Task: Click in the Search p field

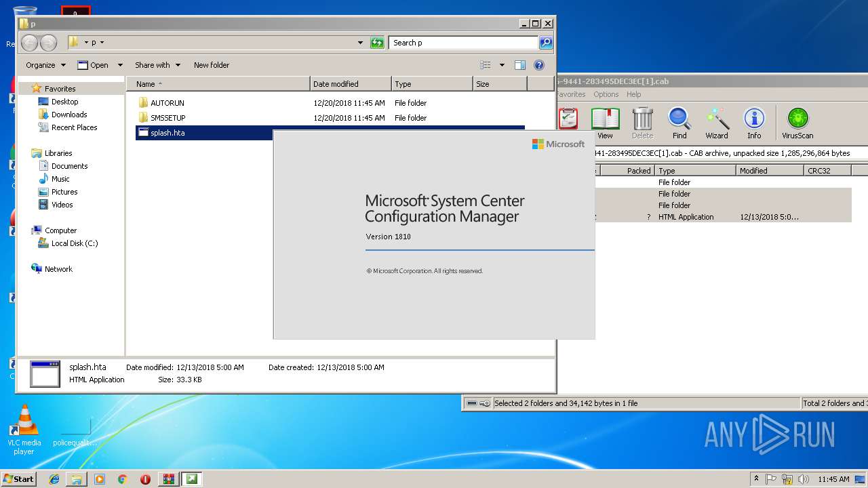Action: (465, 43)
